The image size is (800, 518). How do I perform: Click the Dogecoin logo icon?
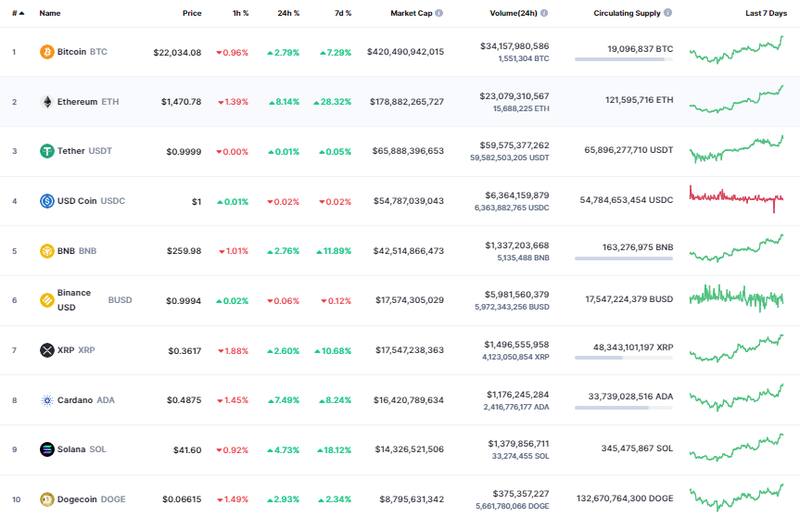tap(46, 499)
